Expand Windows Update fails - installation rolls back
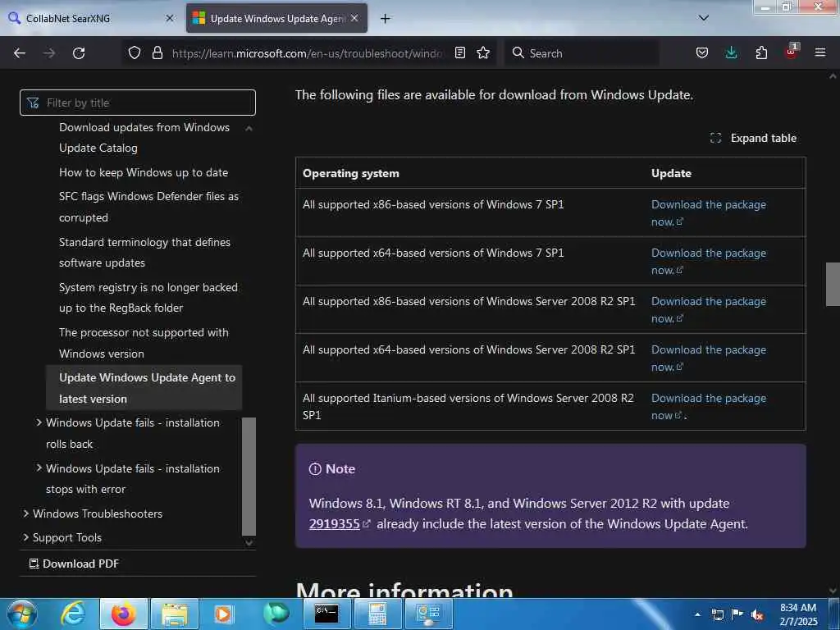Screen dimensions: 840x630 pyautogui.click(x=133, y=433)
